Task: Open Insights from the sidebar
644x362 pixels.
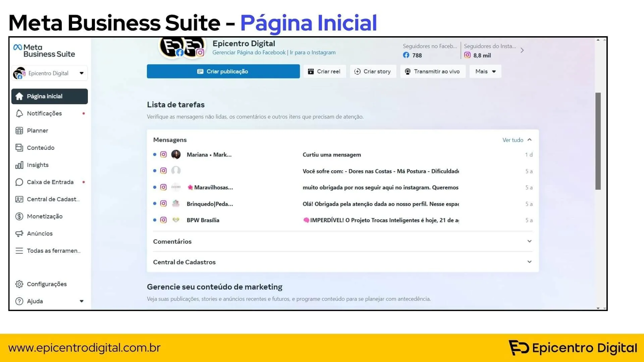Action: tap(37, 165)
